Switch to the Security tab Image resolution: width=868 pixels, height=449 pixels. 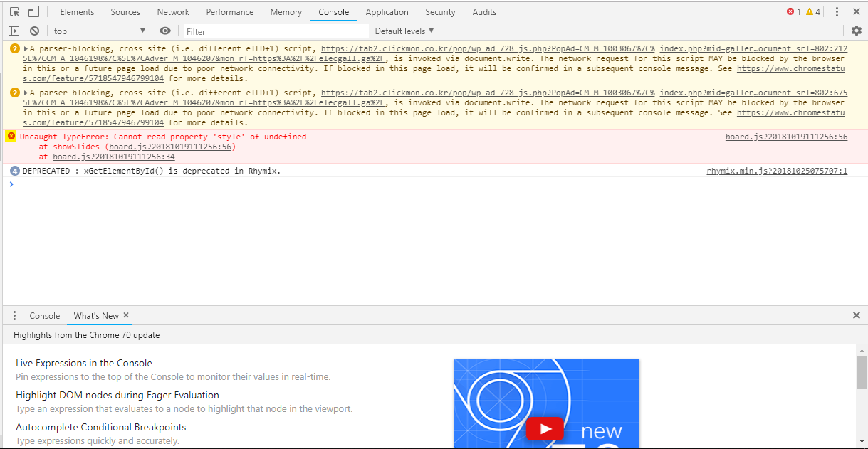pyautogui.click(x=440, y=12)
